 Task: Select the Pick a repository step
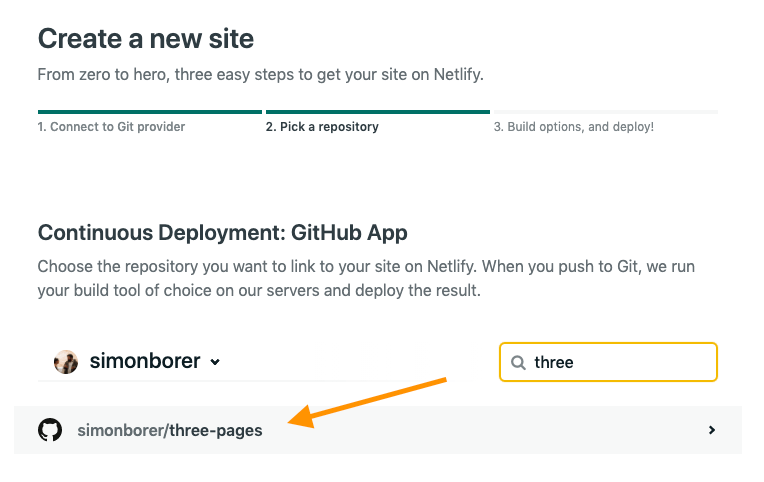pyautogui.click(x=322, y=127)
